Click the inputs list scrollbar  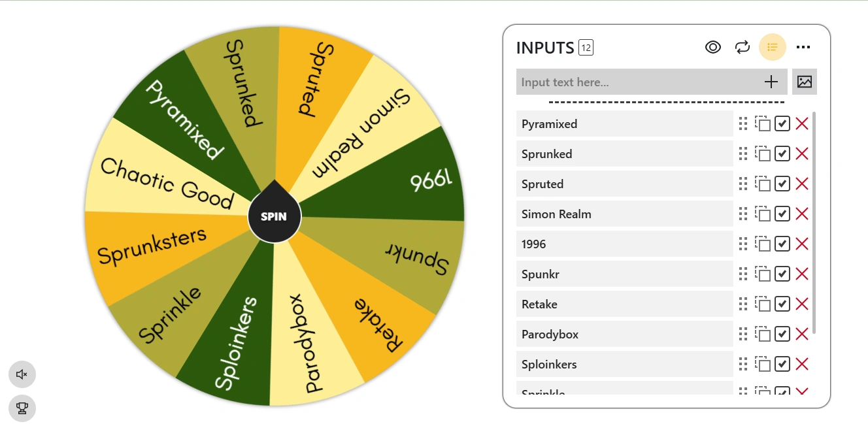pyautogui.click(x=814, y=223)
